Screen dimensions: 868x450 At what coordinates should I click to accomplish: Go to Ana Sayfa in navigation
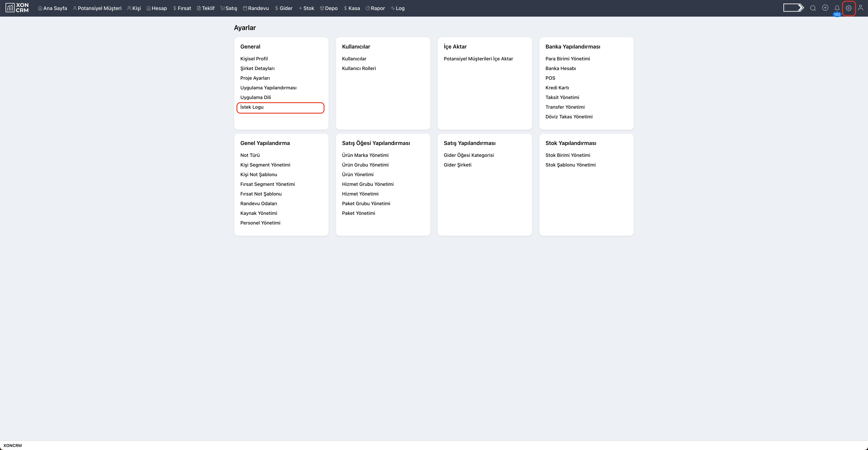click(x=53, y=8)
